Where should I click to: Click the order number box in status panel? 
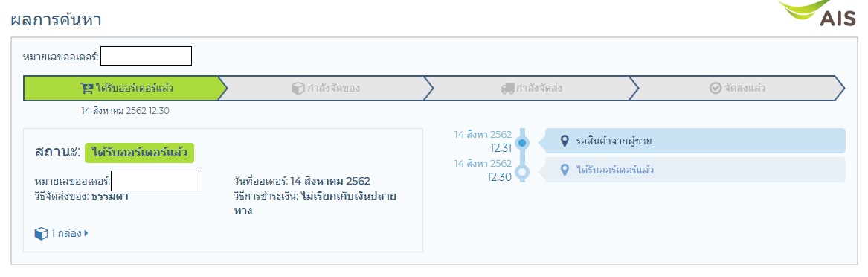point(156,181)
